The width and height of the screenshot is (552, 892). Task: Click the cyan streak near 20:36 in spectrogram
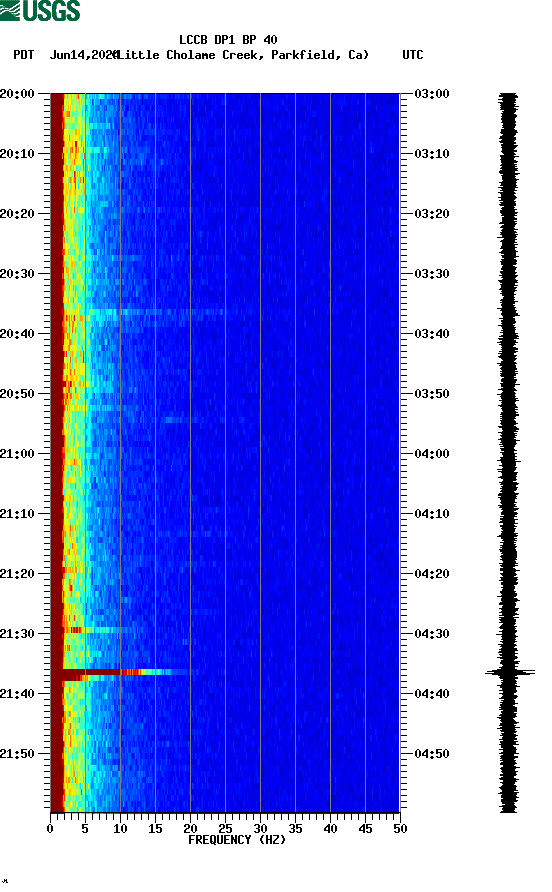pos(154,312)
